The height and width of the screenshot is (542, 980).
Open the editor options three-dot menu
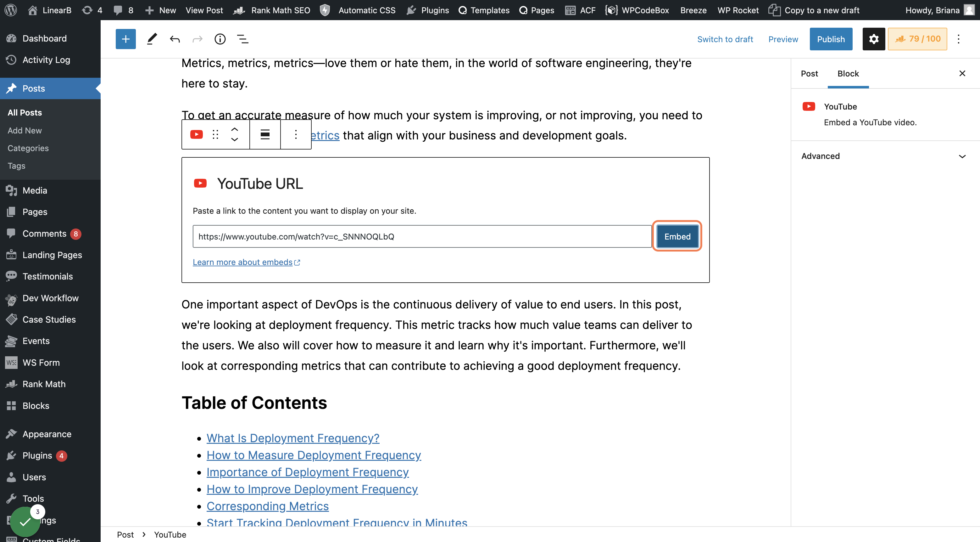coord(958,39)
